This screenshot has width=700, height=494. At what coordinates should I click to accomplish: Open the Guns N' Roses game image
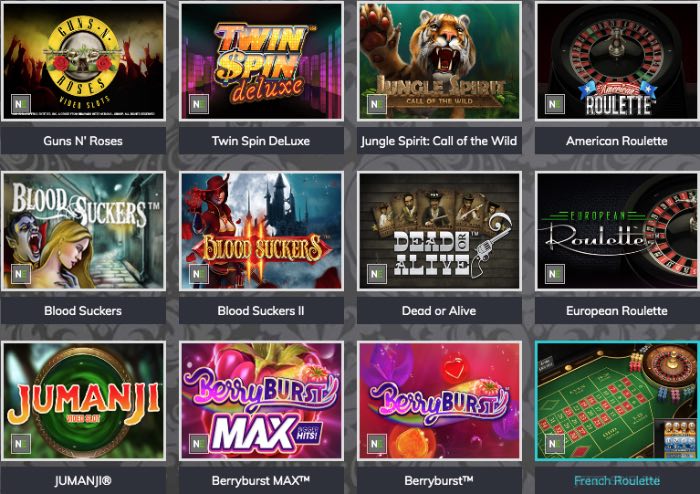coord(83,61)
